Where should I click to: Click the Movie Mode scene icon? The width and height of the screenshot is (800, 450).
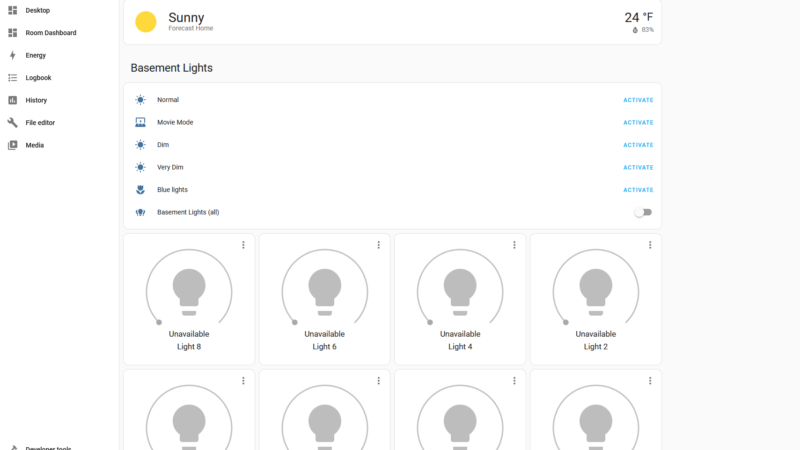point(141,122)
